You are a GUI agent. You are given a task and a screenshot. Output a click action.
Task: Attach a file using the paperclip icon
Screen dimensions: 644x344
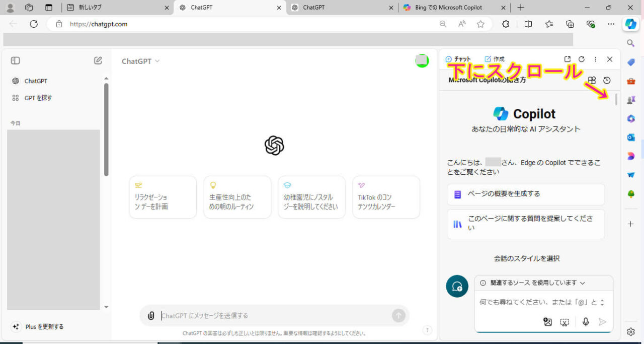(151, 316)
